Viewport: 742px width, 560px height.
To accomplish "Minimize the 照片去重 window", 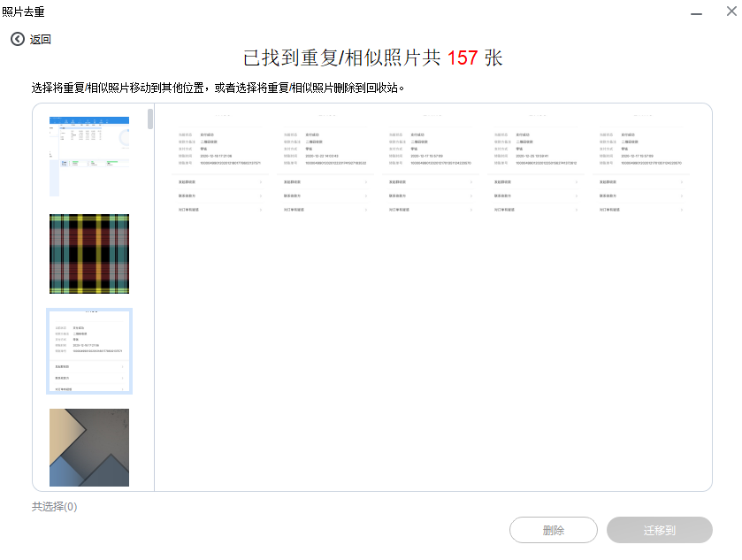I will coord(698,12).
